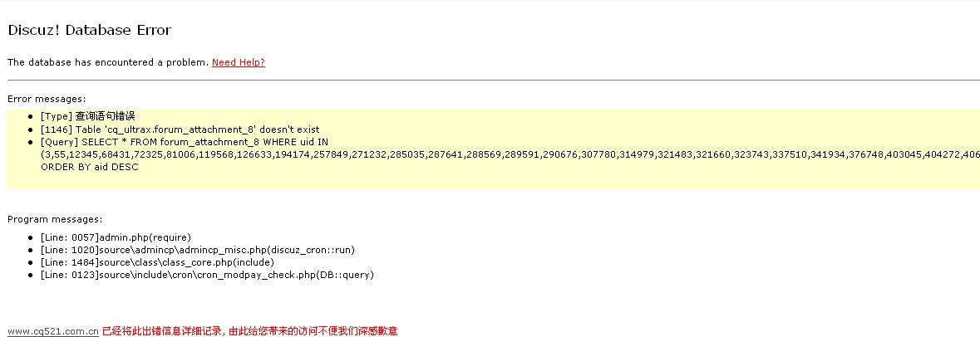980x337 pixels.
Task: Click the SELECT * FROM forum_attachment_8 query line
Action: click(185, 142)
